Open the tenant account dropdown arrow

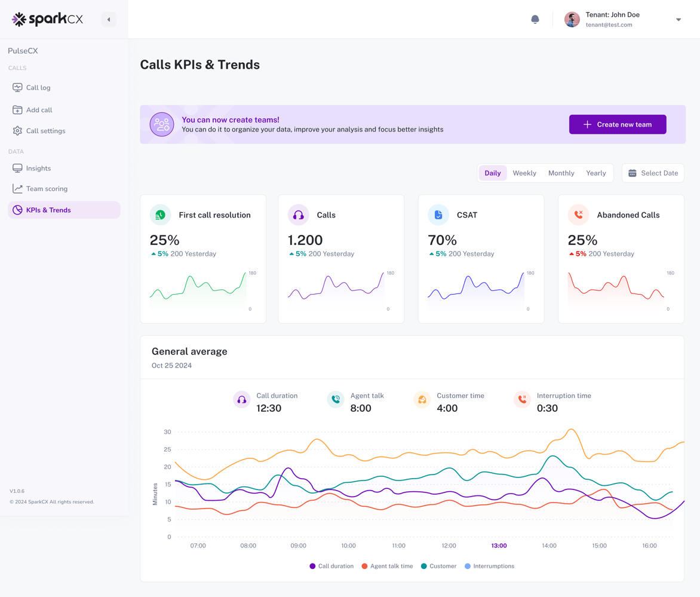[678, 20]
